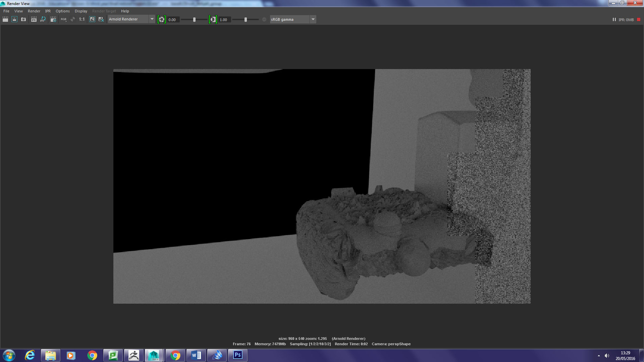Open Photoshop from the taskbar
This screenshot has height=362, width=644.
(238, 355)
